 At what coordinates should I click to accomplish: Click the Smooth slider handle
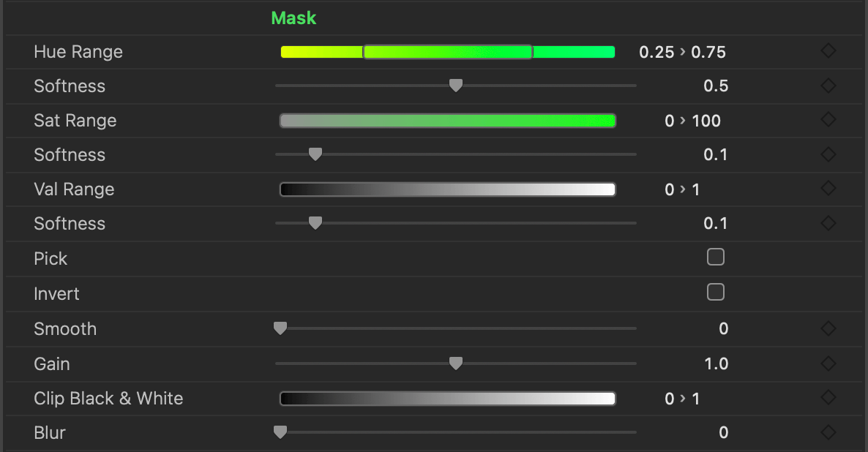[x=280, y=328]
